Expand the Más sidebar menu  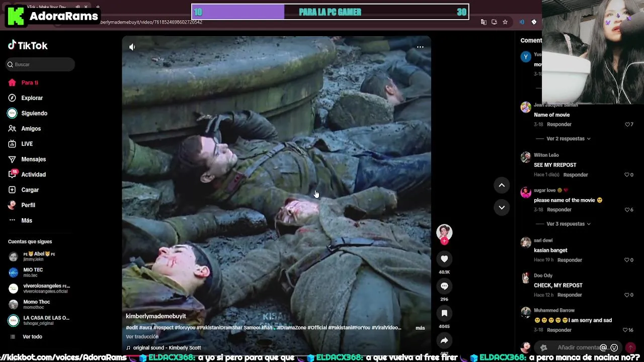click(x=20, y=221)
